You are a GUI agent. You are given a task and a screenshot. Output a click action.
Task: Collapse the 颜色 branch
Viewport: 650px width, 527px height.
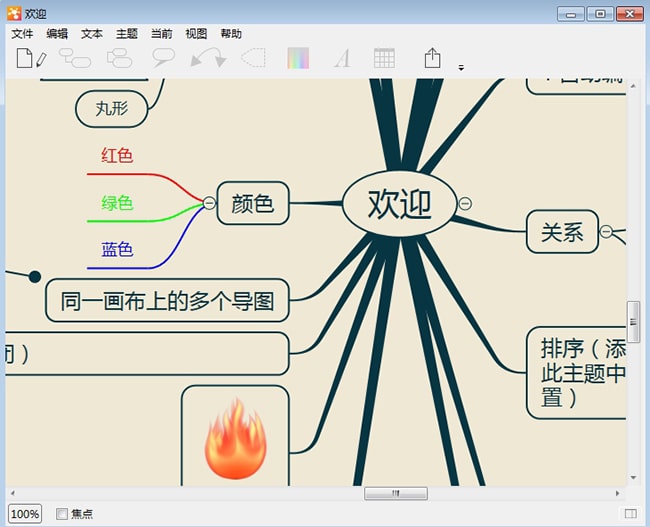[209, 203]
